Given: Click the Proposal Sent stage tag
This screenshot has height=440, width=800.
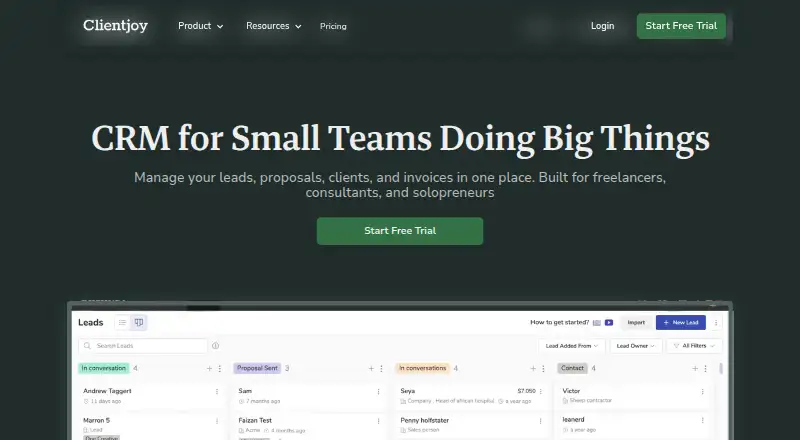Looking at the screenshot, I should [257, 368].
